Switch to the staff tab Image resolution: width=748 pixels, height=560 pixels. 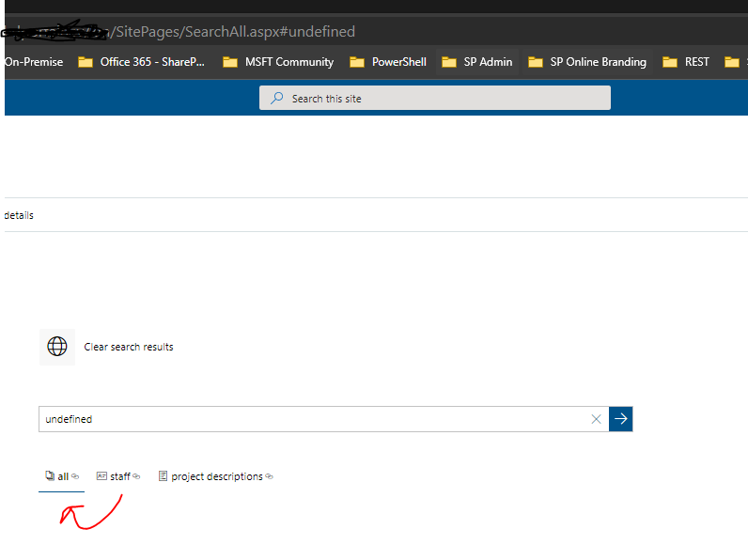click(x=118, y=476)
